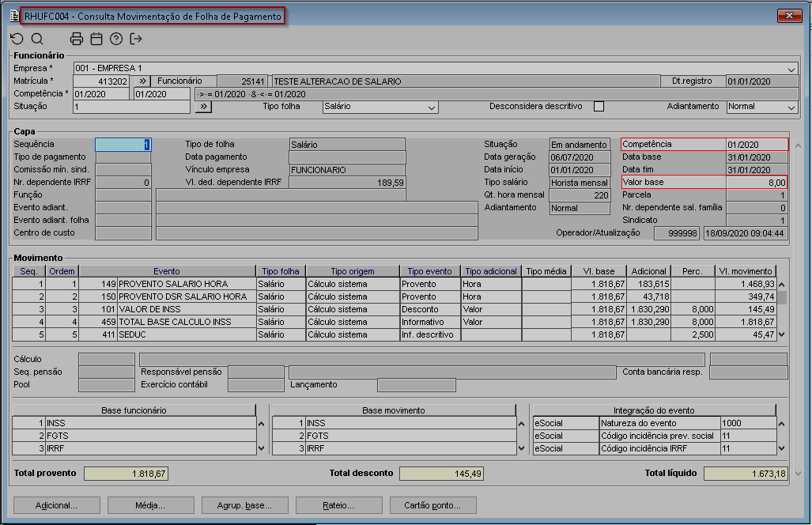The image size is (812, 525).
Task: Click the document icon in title bar
Action: (13, 16)
